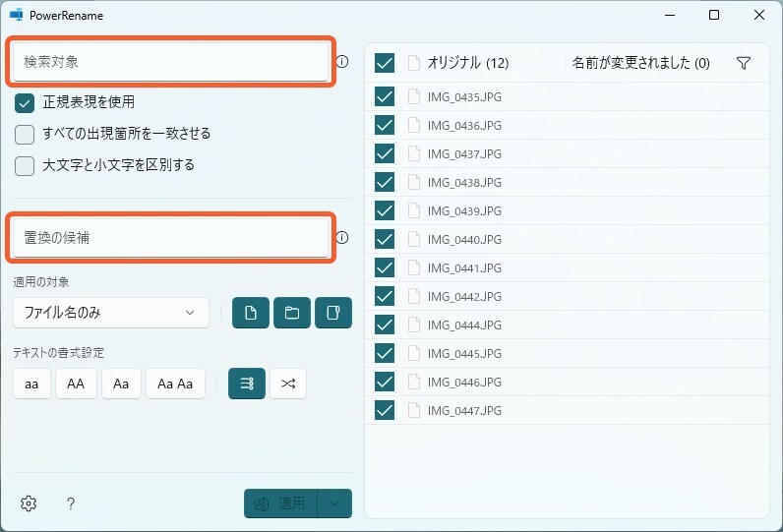Select the IMG_0442.JPG file name
783x532 pixels.
[464, 297]
